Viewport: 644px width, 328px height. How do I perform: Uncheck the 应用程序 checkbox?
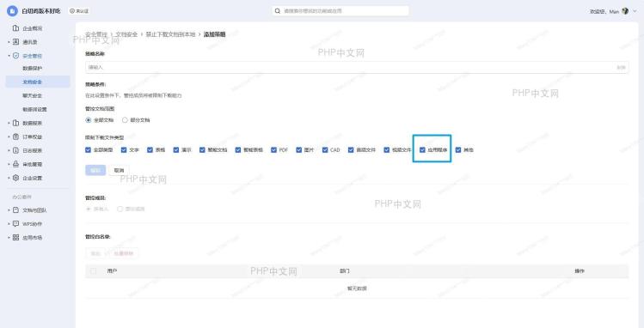422,150
